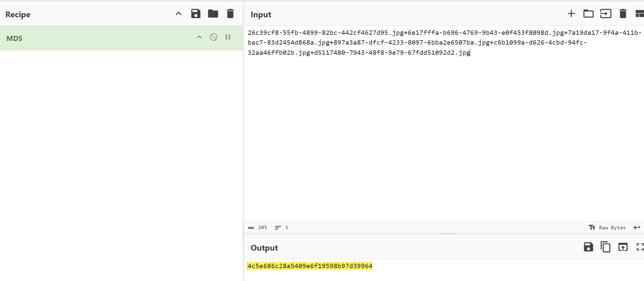Screen dimensions: 644x281
Task: Load a recipe using the folder icon
Action: click(213, 14)
